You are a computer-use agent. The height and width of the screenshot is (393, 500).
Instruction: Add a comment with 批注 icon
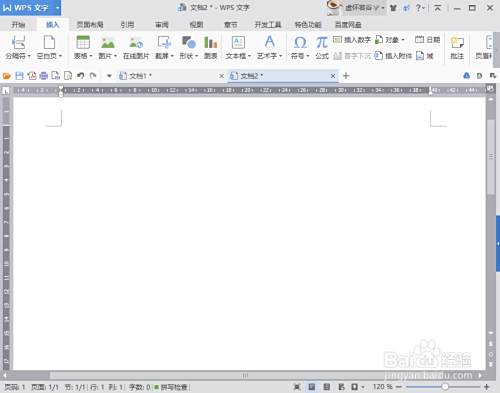point(457,42)
